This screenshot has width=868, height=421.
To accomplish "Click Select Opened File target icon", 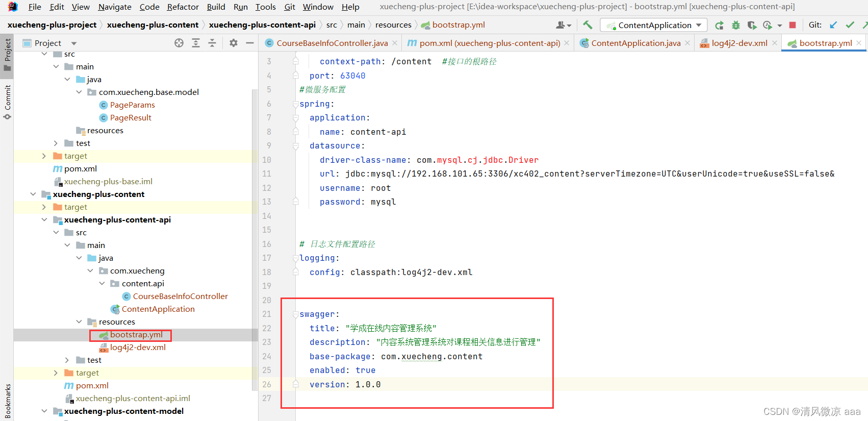I will pyautogui.click(x=179, y=43).
